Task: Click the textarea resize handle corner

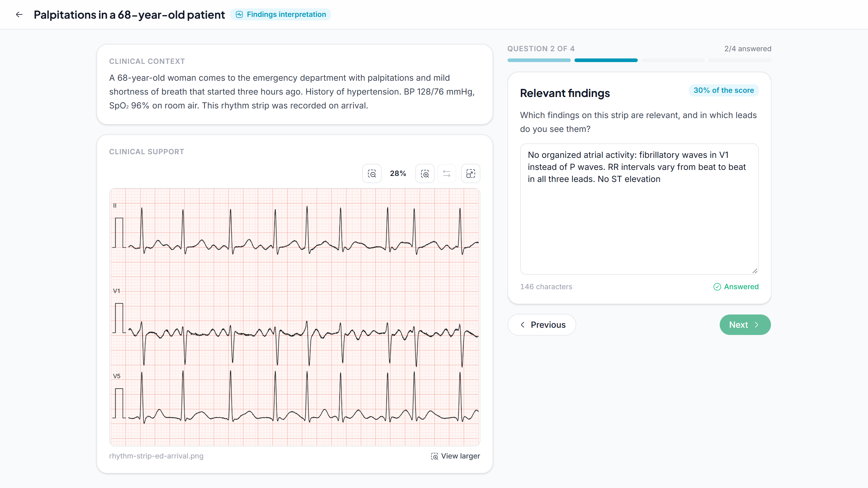Action: click(755, 271)
